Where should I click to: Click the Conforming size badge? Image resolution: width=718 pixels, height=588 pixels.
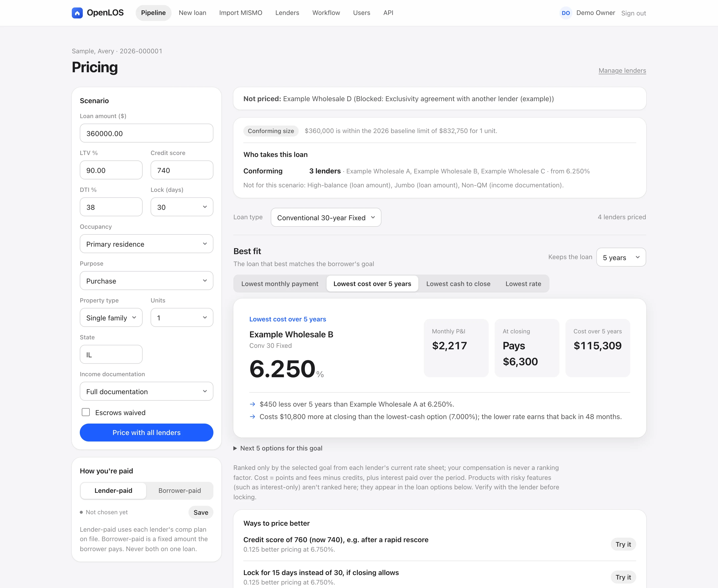(x=271, y=131)
